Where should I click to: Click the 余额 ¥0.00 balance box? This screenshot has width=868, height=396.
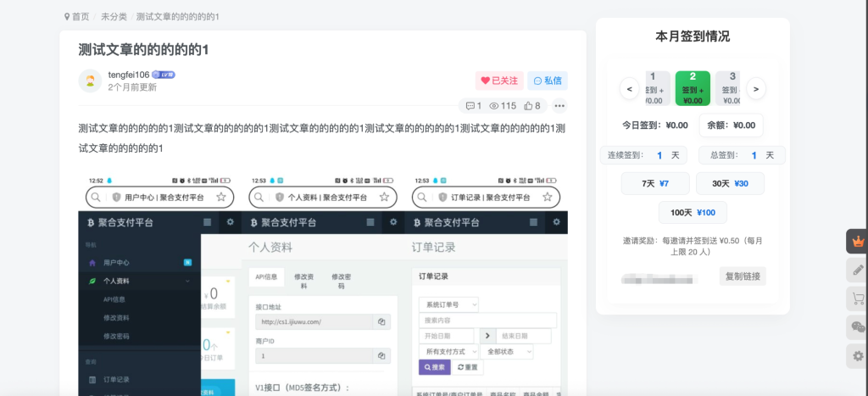click(x=731, y=125)
